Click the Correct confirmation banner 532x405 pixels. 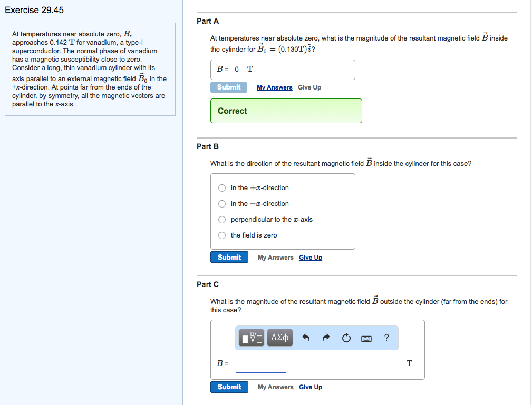coord(286,111)
